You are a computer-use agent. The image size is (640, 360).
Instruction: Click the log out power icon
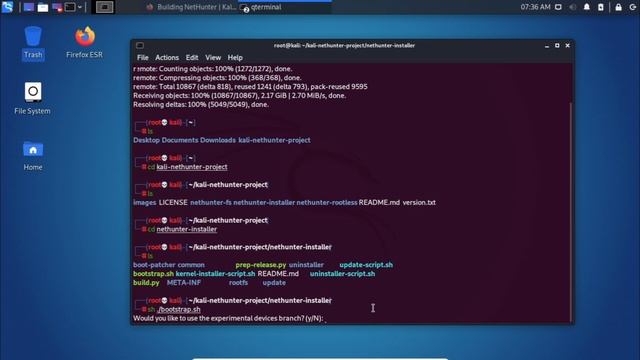632,7
